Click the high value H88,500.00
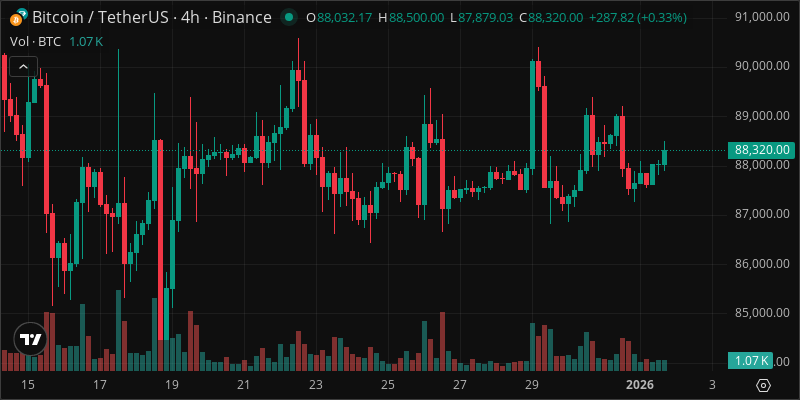Screen dimensions: 800x400 pyautogui.click(x=411, y=18)
